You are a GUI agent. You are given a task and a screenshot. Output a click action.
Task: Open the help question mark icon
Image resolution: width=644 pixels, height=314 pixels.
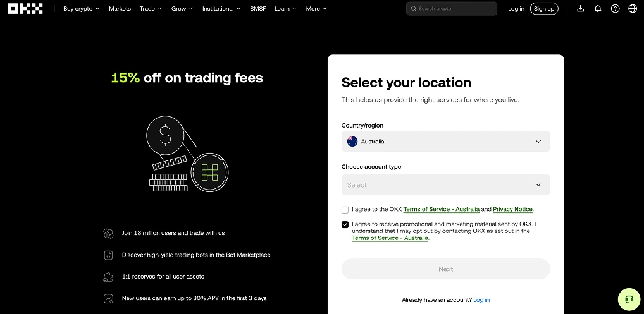[x=615, y=9]
